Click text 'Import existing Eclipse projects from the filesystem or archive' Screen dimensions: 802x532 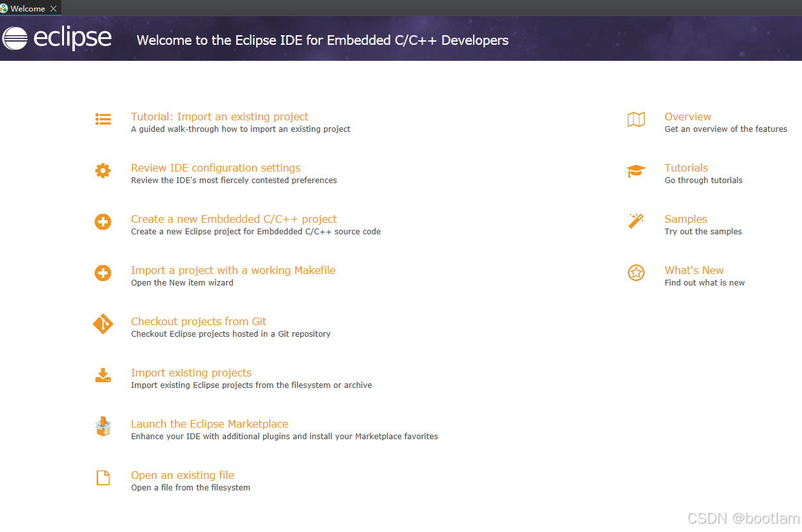[252, 385]
